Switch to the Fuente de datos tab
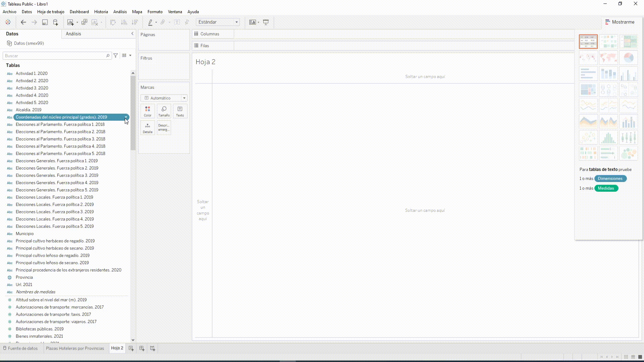644x362 pixels. point(23,348)
